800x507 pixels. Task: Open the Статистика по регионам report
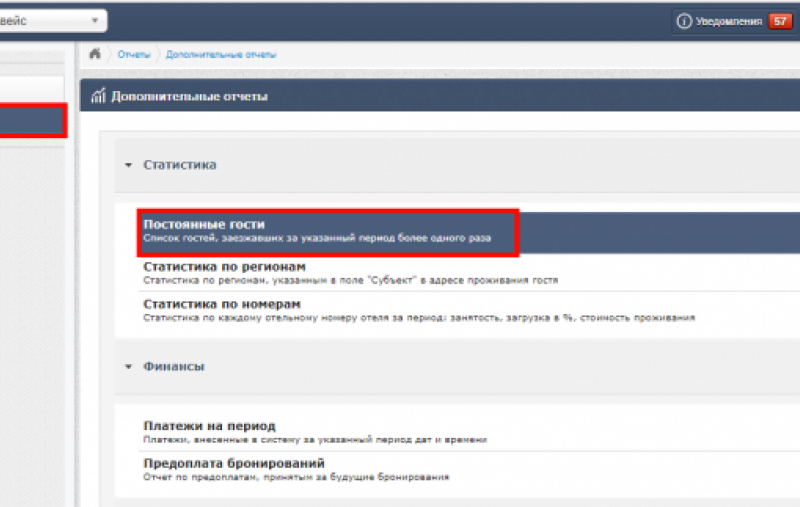pyautogui.click(x=224, y=267)
